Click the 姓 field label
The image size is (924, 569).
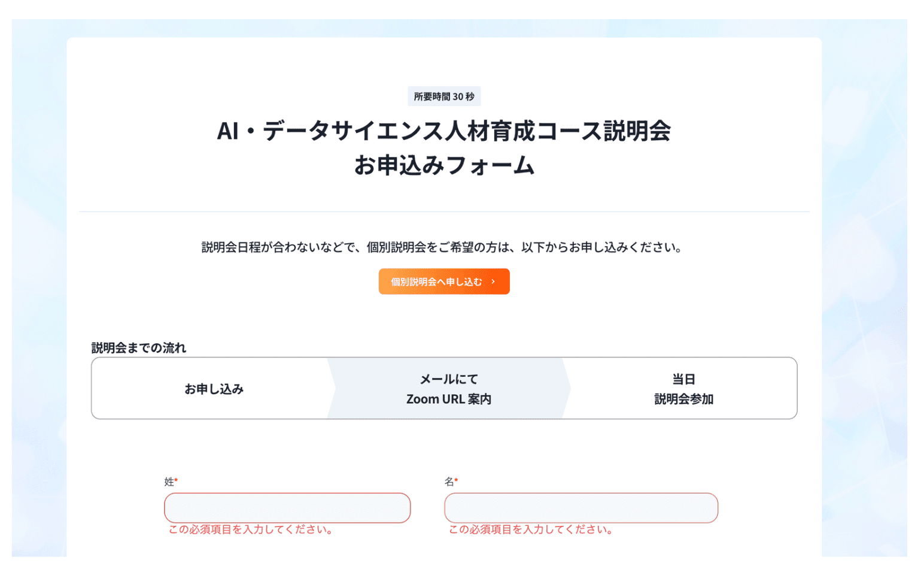[169, 482]
